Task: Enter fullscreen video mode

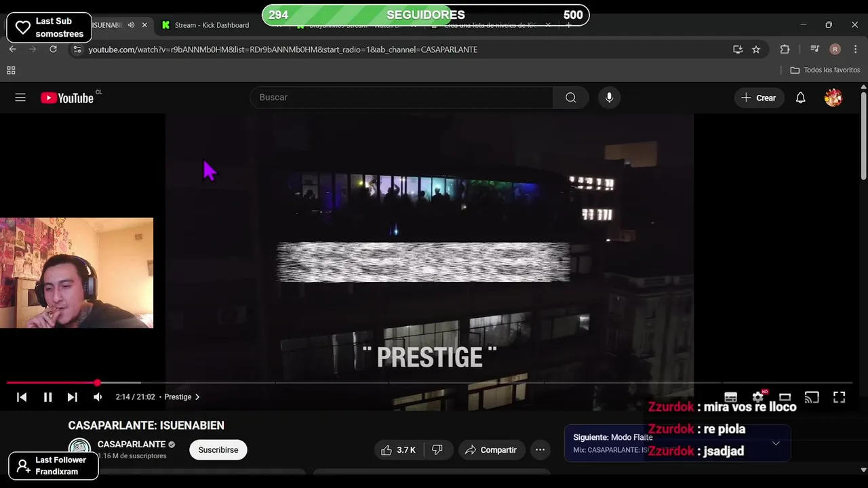Action: tap(839, 397)
